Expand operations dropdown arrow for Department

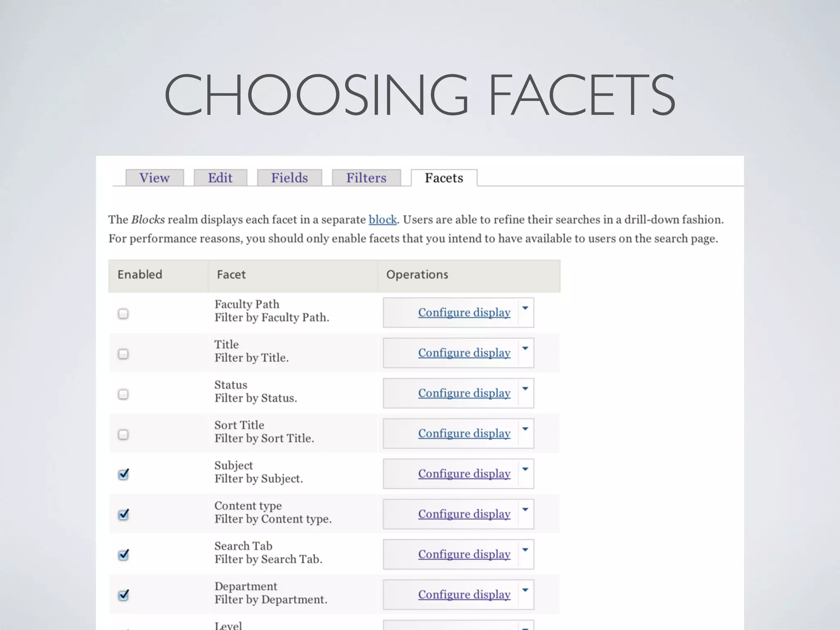tap(525, 590)
